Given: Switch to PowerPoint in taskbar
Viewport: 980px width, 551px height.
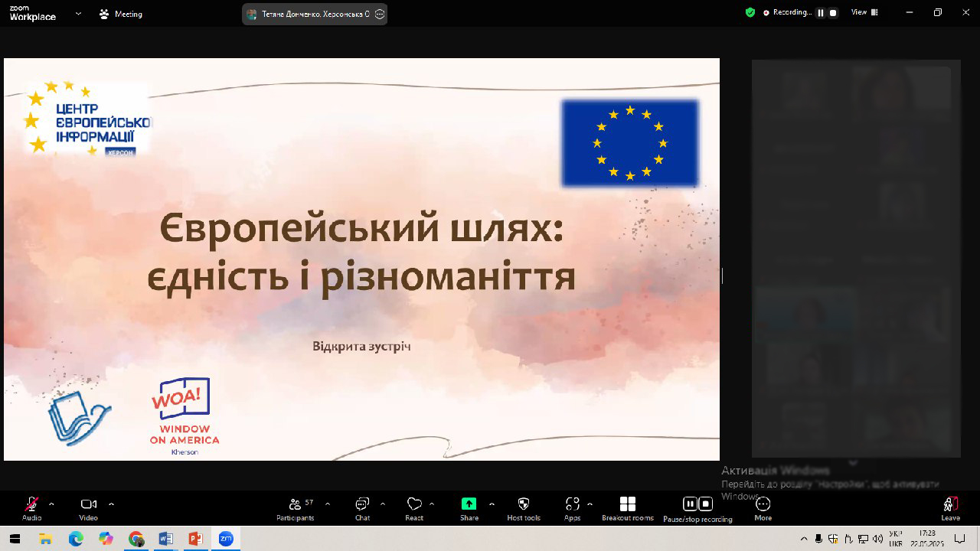Looking at the screenshot, I should pyautogui.click(x=195, y=539).
